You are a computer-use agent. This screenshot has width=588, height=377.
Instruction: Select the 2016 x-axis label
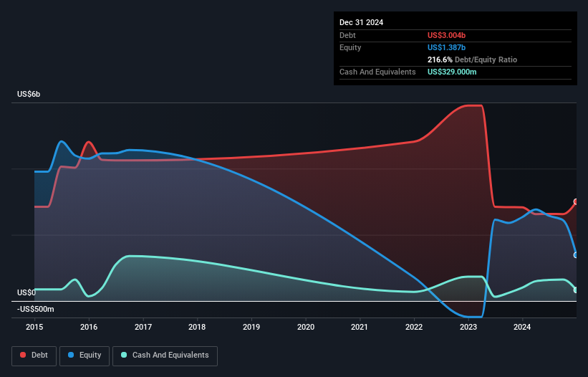(89, 327)
